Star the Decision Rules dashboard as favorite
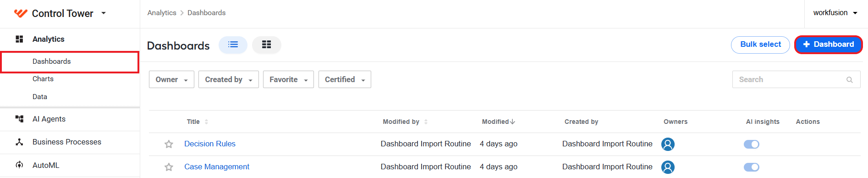The image size is (868, 178). point(169,144)
